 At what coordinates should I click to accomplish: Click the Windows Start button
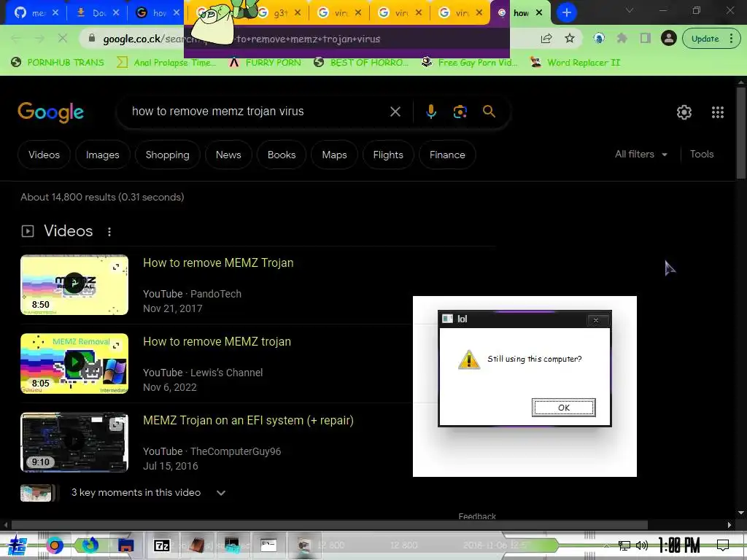pos(16,545)
